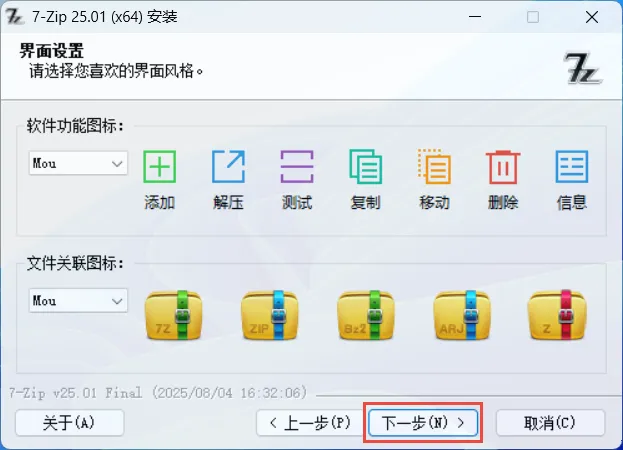Screen dimensions: 623x450
Task: Click the 7Z archive file icon
Action: coord(174,315)
